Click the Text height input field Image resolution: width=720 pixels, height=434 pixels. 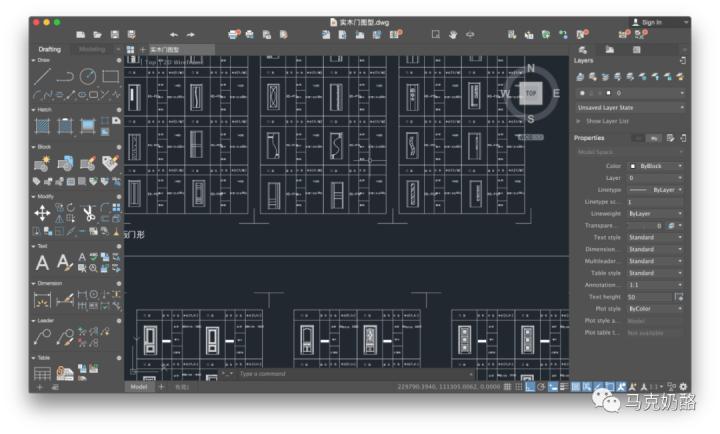pyautogui.click(x=648, y=297)
